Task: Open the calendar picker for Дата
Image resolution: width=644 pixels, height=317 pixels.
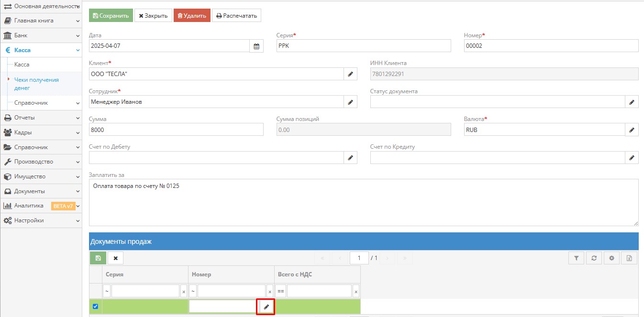Action: point(256,46)
